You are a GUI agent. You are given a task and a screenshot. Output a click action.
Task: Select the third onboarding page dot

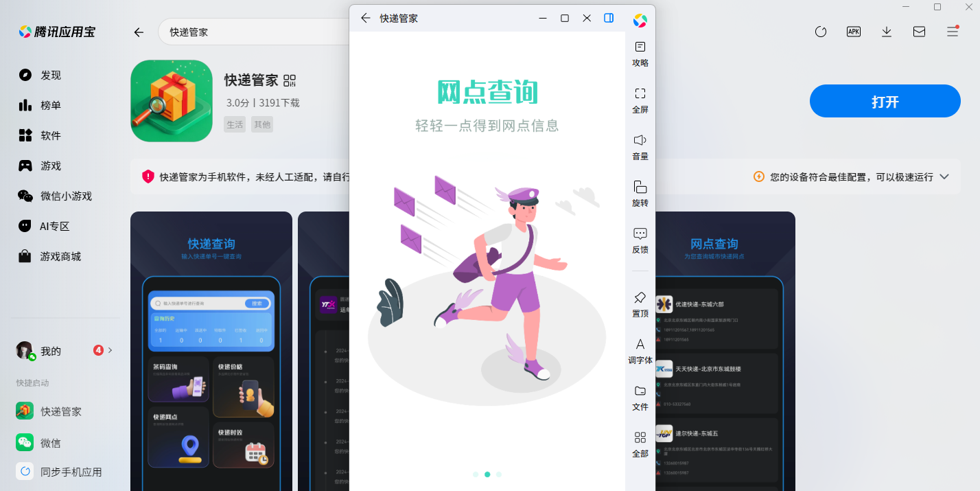point(499,475)
